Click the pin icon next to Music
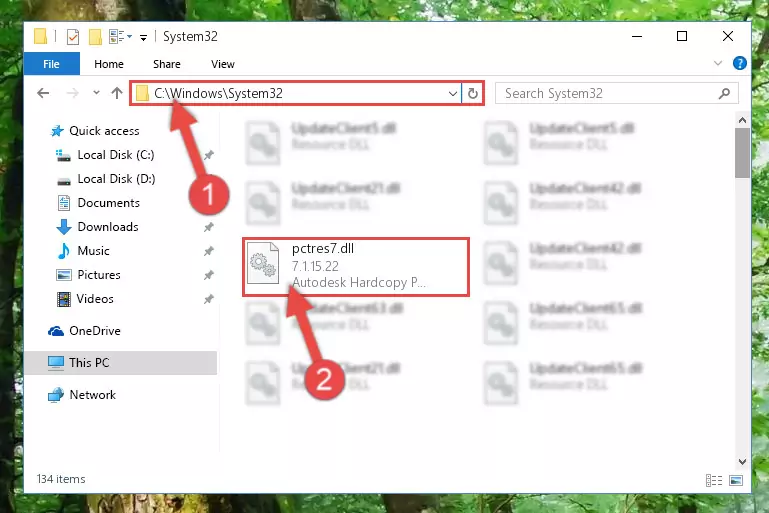This screenshot has height=513, width=769. 209,251
